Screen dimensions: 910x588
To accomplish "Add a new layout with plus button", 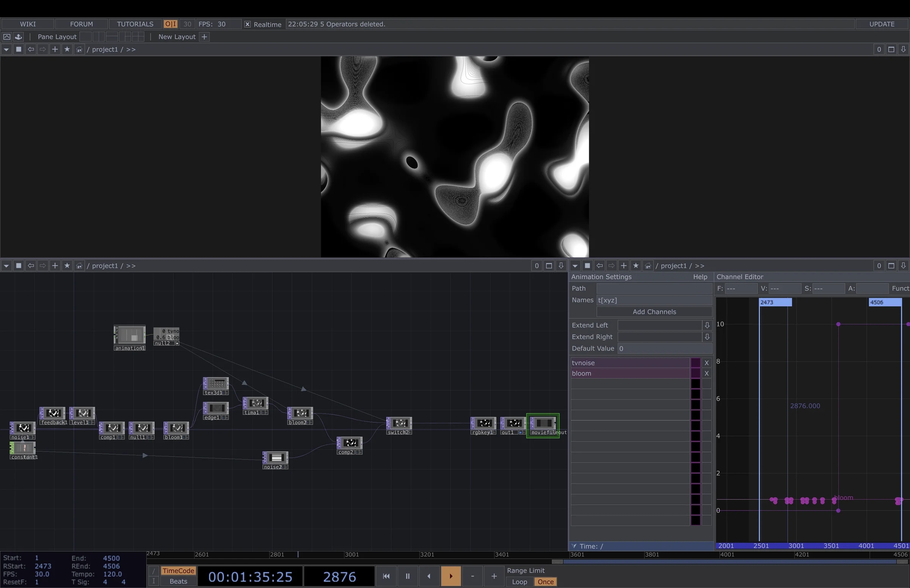I will pyautogui.click(x=204, y=37).
